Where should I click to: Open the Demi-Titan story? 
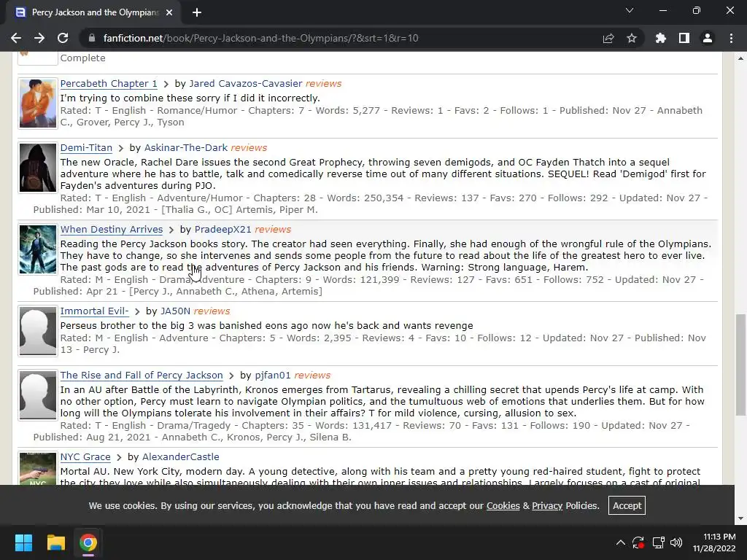(x=86, y=147)
